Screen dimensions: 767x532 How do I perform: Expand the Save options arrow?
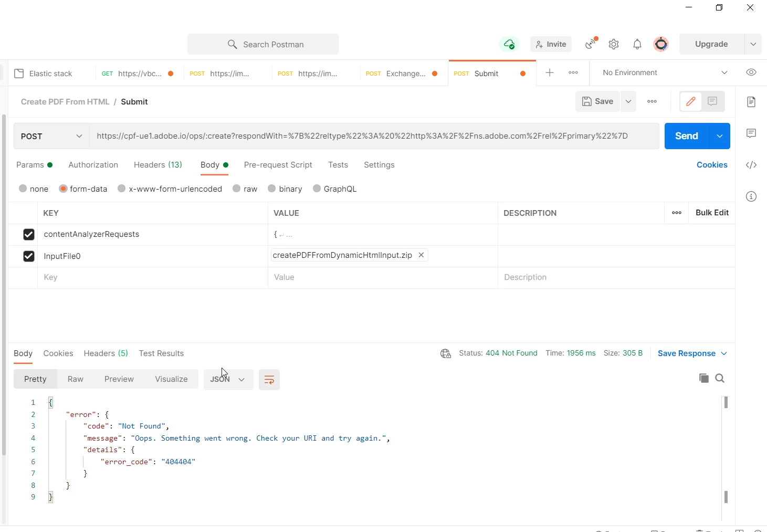coord(628,101)
